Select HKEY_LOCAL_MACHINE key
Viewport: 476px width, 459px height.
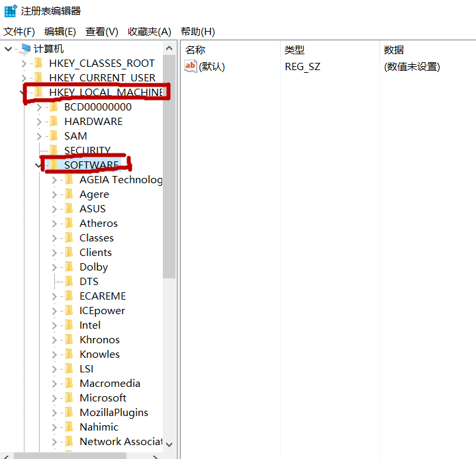106,92
